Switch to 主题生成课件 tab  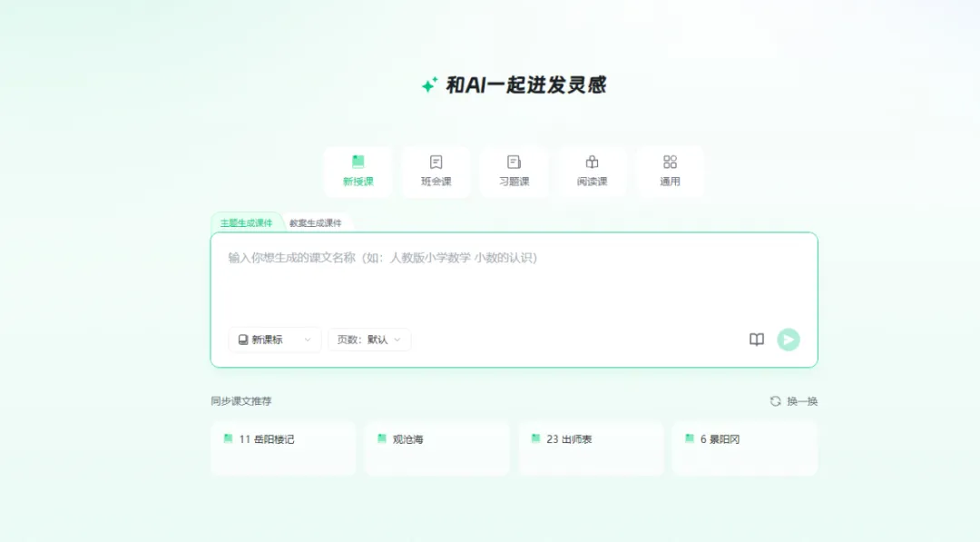click(x=246, y=222)
